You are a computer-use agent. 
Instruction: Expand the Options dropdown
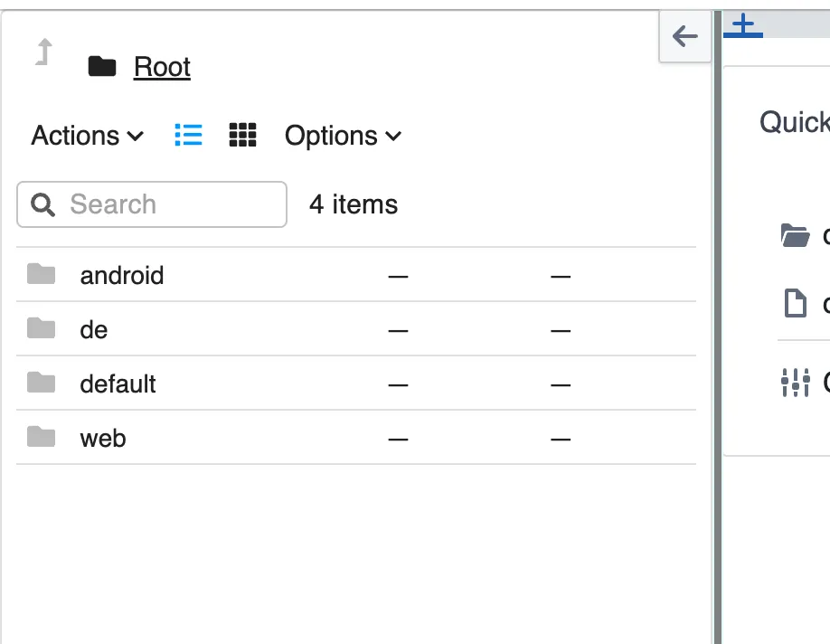(343, 136)
